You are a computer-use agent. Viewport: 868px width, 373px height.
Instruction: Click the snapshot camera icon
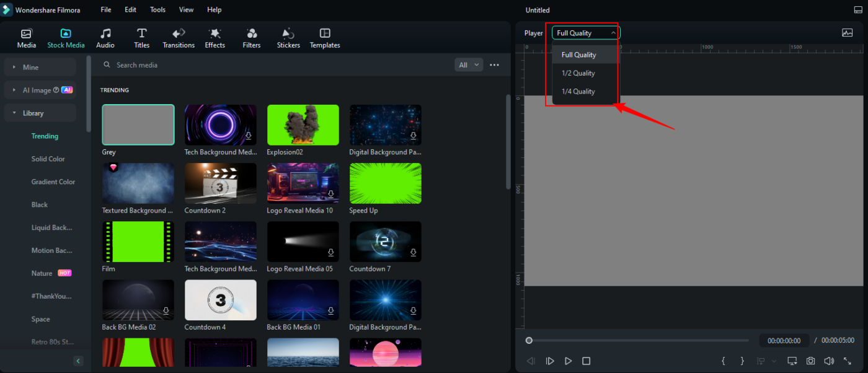click(x=810, y=361)
